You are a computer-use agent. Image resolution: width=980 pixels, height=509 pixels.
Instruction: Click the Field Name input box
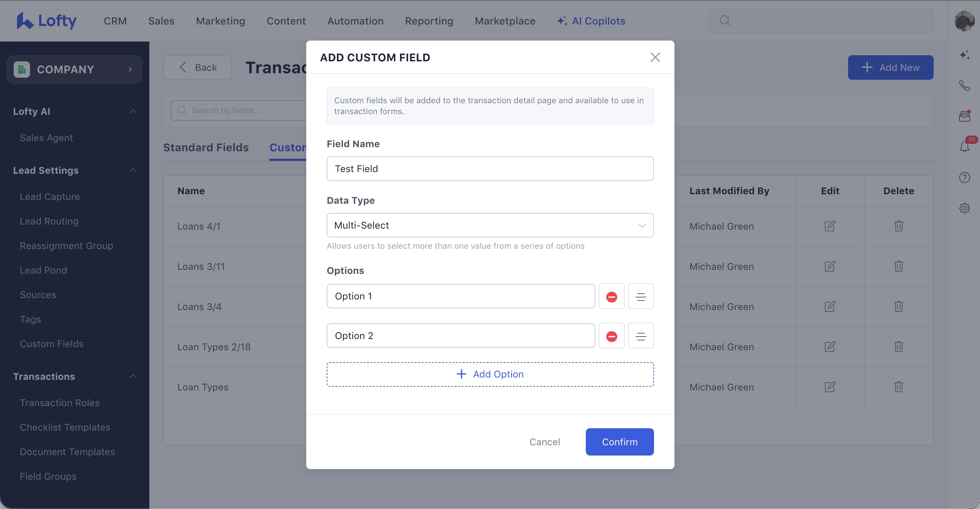click(x=490, y=169)
